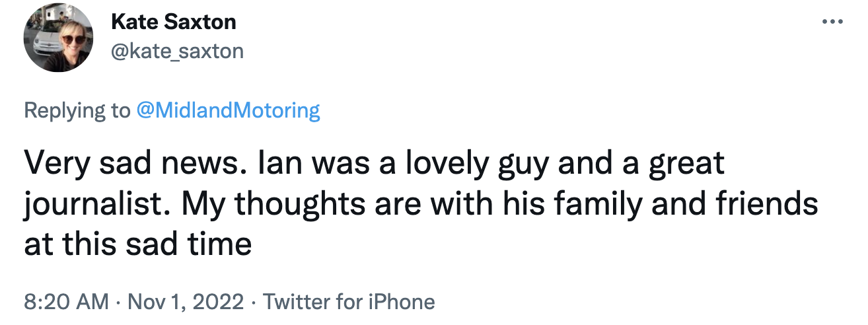Screen dimensions: 868x325
Task: Click the final line "at this sad time"
Action: coord(138,245)
